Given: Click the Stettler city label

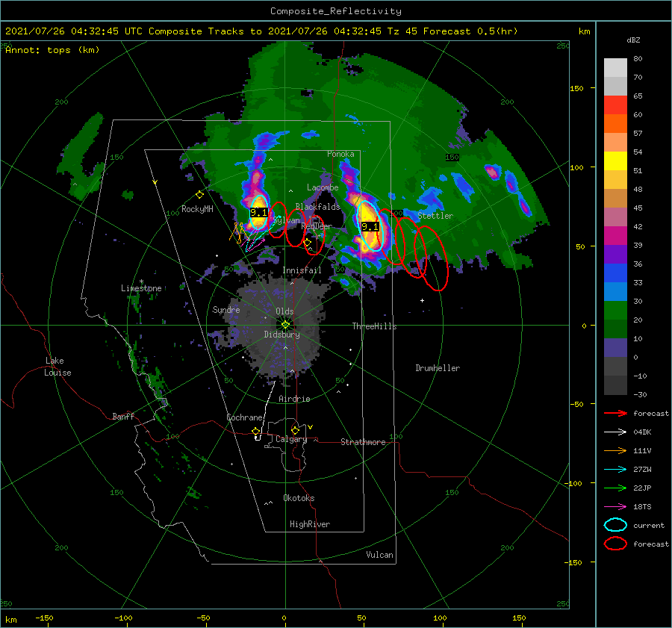Looking at the screenshot, I should pos(435,216).
